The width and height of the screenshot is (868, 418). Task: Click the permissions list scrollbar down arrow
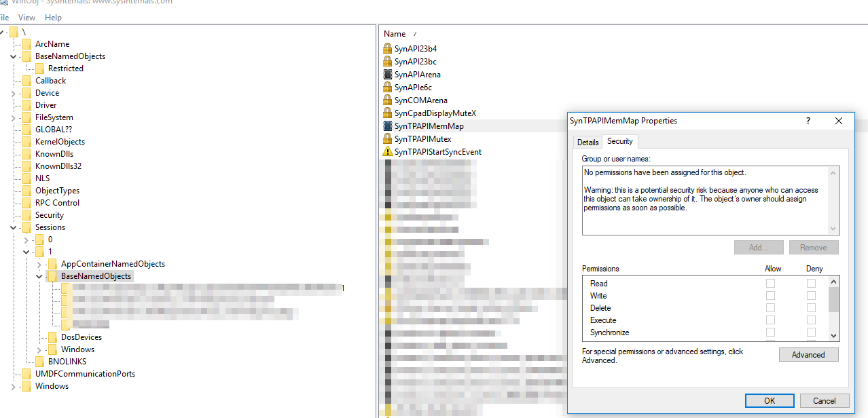coord(834,336)
